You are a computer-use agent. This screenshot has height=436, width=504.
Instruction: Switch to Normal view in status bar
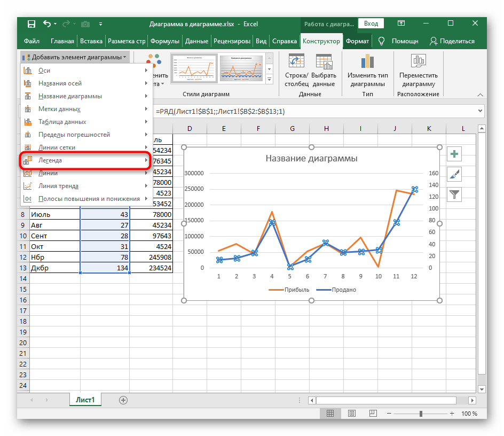click(x=330, y=414)
